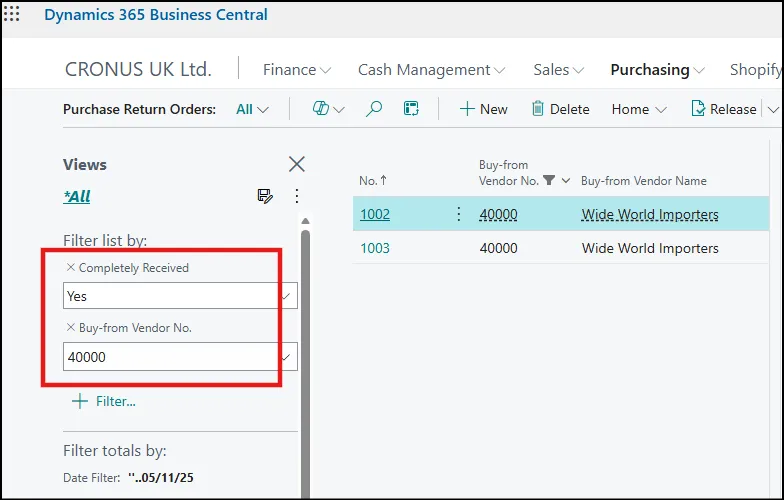This screenshot has width=784, height=500.
Task: Open the Purchasing menu
Action: [x=658, y=70]
